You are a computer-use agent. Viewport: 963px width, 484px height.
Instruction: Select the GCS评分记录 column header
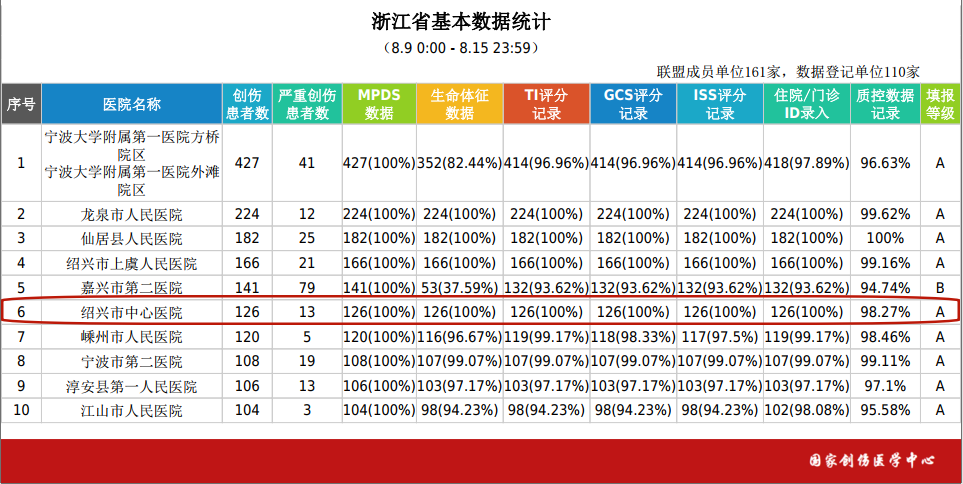[633, 104]
